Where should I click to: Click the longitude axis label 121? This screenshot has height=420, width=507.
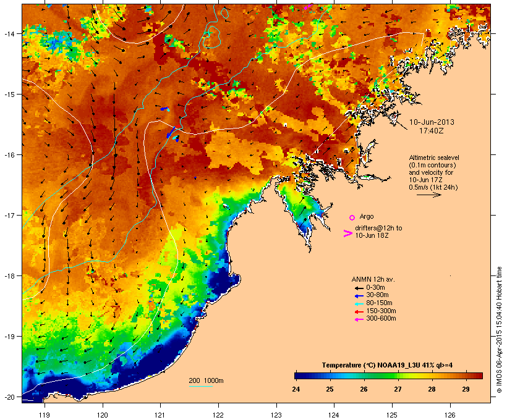pos(160,415)
